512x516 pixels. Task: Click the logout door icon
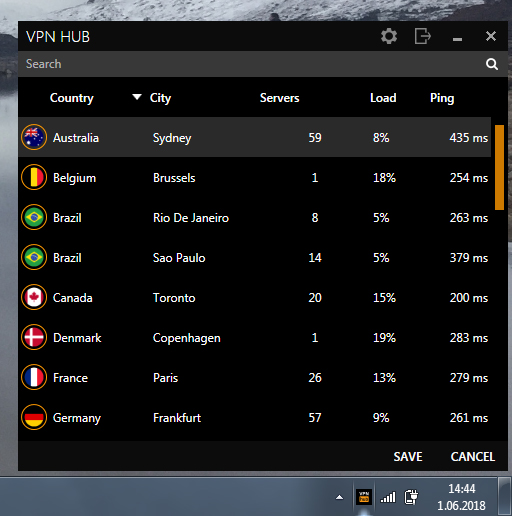(423, 36)
